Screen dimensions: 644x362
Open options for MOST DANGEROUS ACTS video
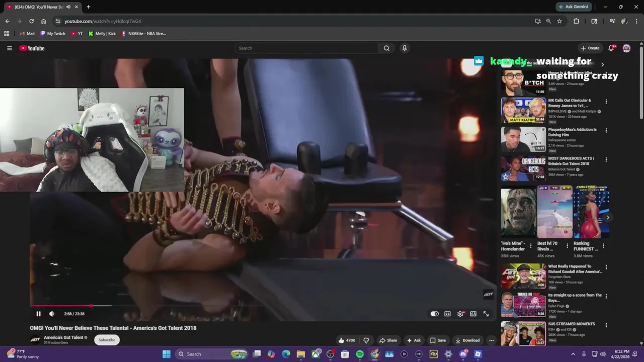click(x=606, y=159)
